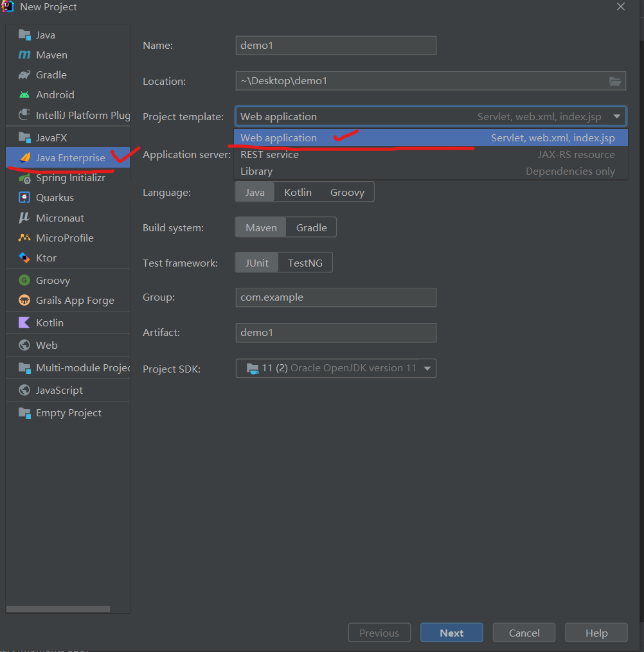Select Groovy as the language
This screenshot has height=652, width=644.
(x=347, y=193)
